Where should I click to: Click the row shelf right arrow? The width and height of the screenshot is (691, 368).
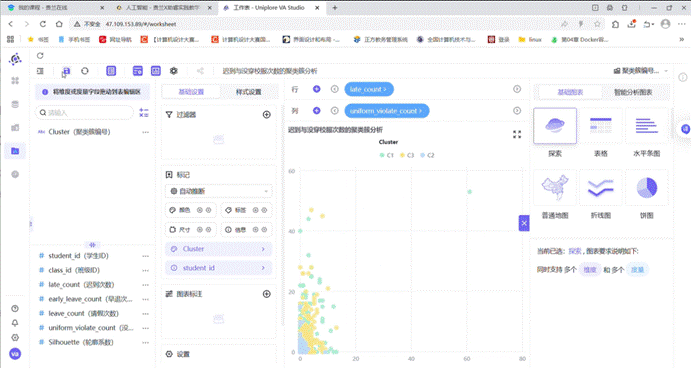pyautogui.click(x=517, y=89)
